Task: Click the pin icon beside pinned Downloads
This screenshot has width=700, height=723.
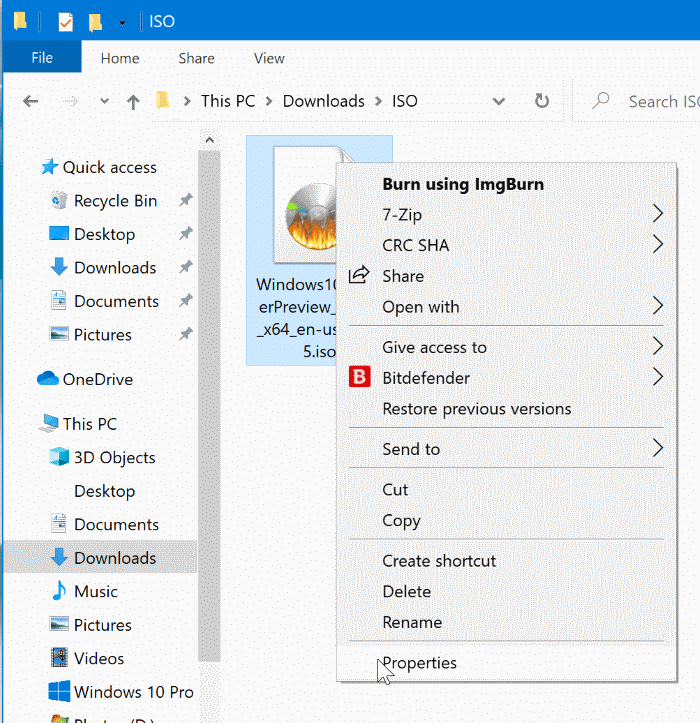Action: pyautogui.click(x=186, y=267)
